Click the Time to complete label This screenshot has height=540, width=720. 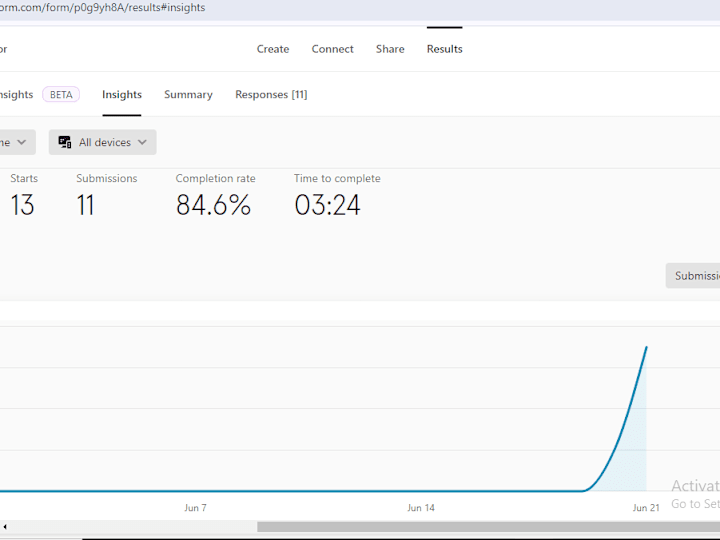tap(337, 178)
